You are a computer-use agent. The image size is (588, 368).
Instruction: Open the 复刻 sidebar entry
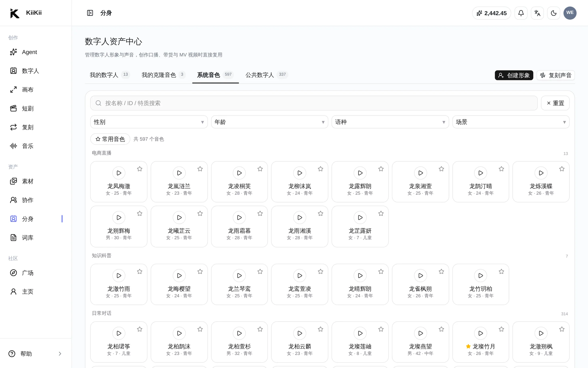click(36, 127)
